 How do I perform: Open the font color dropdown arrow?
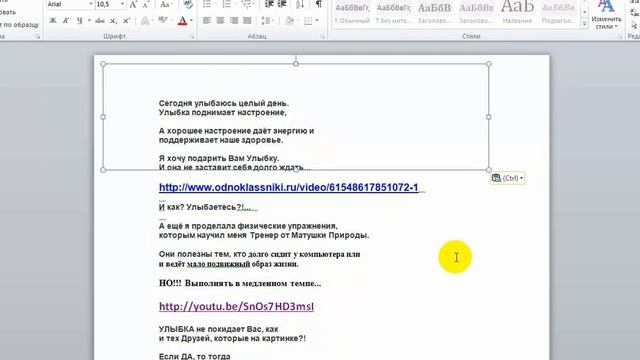point(191,20)
